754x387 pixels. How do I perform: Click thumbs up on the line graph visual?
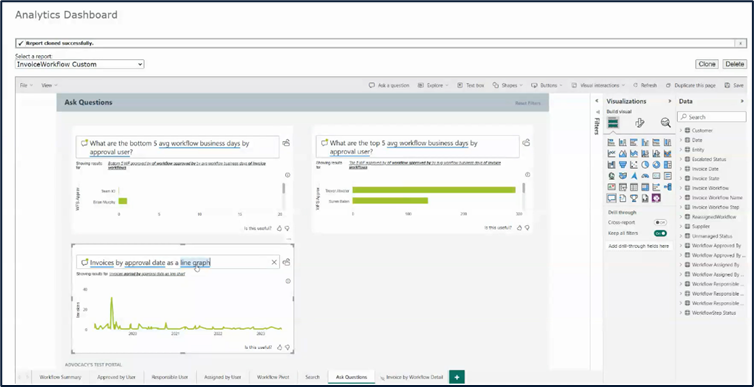[279, 347]
